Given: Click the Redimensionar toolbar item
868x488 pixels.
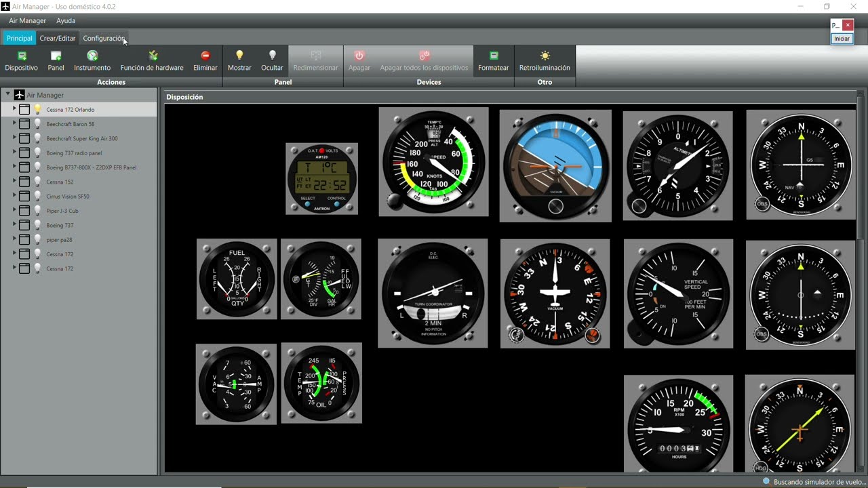Looking at the screenshot, I should (315, 60).
